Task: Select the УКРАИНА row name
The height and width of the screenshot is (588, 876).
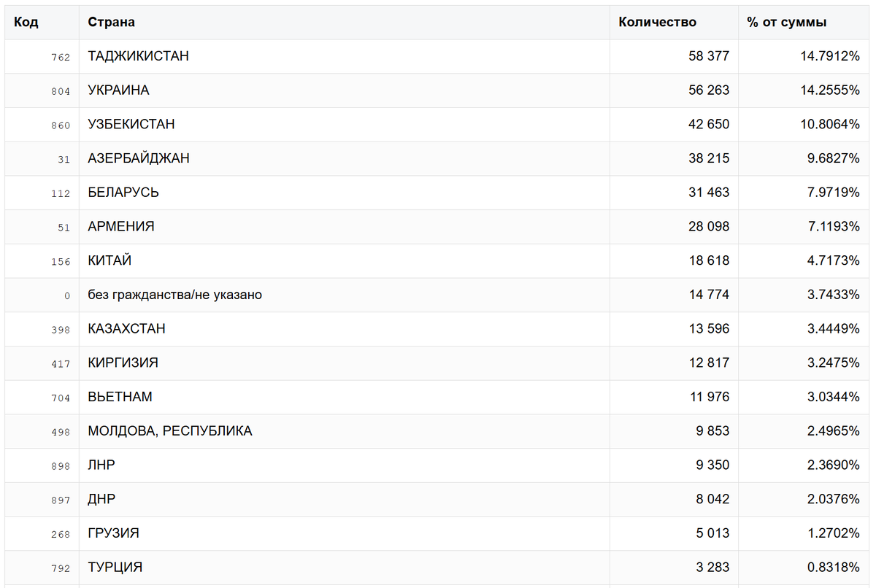Action: point(118,90)
